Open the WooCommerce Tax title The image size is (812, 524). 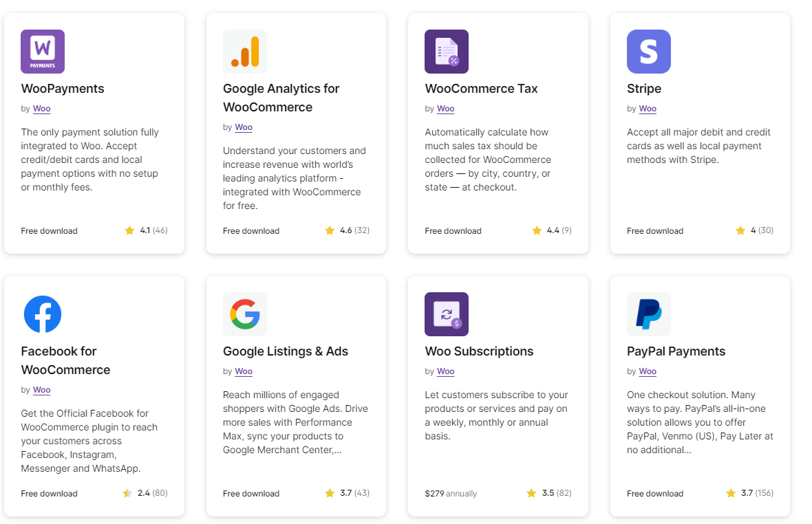(481, 89)
